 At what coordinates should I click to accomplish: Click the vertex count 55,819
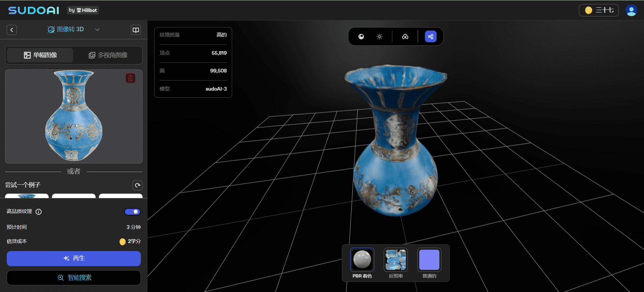click(219, 53)
